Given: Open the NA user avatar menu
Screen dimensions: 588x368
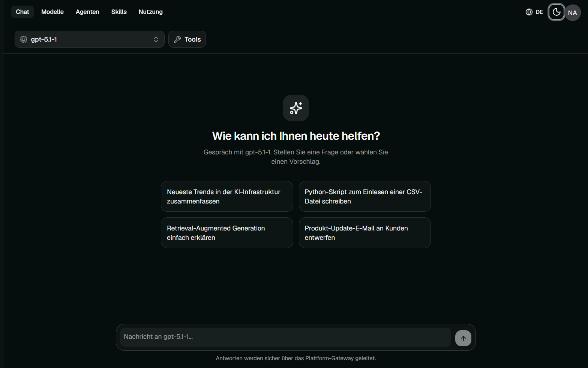Looking at the screenshot, I should pos(573,13).
